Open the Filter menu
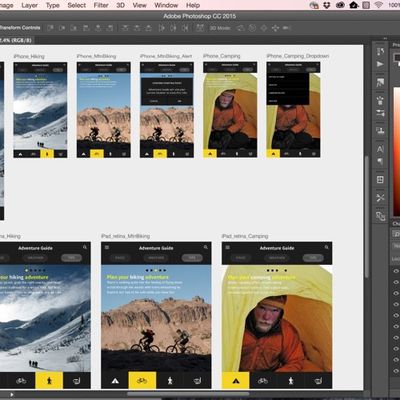The height and width of the screenshot is (400, 400). pos(101,5)
